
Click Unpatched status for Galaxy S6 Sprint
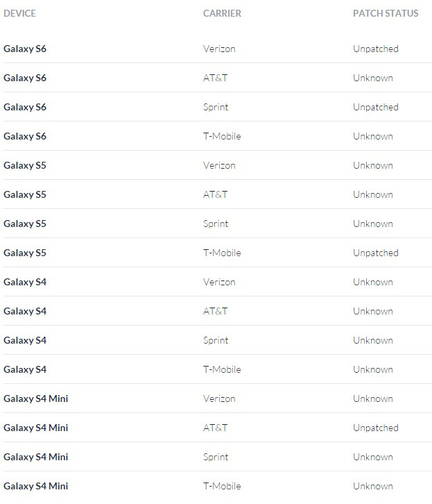pyautogui.click(x=375, y=108)
